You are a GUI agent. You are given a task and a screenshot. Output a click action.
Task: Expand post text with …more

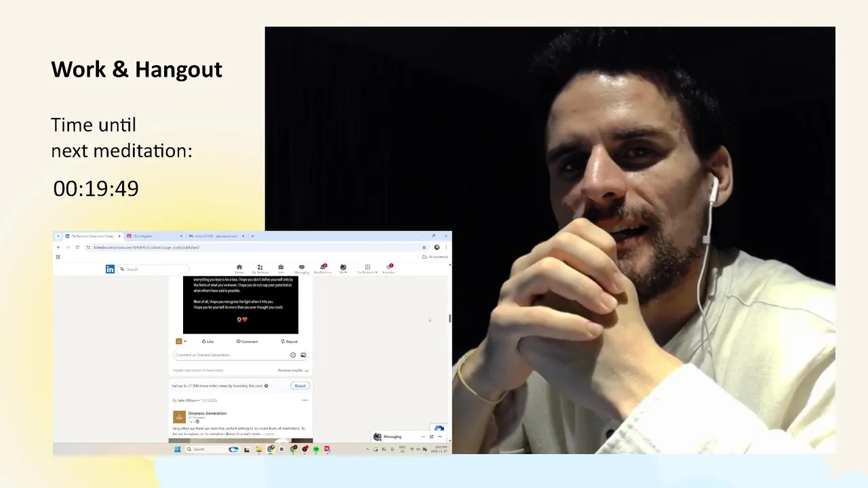click(x=268, y=434)
